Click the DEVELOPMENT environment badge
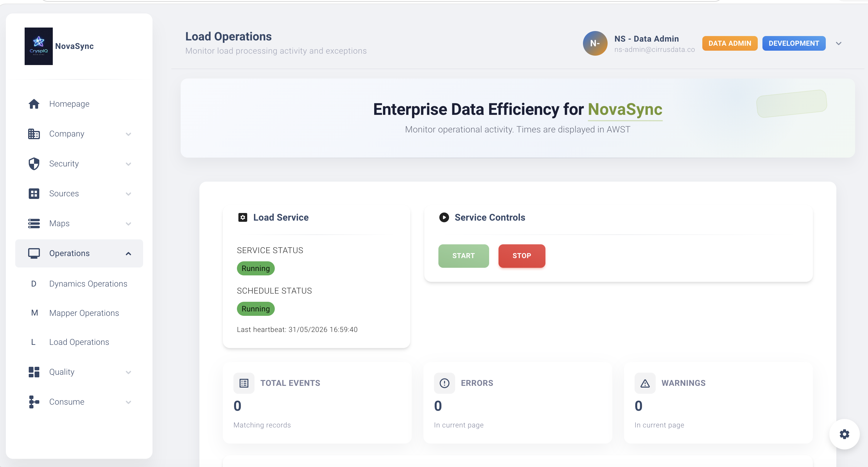This screenshot has width=868, height=467. pos(794,43)
